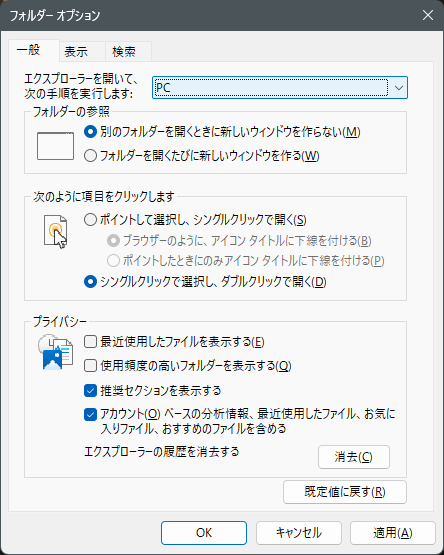The height and width of the screenshot is (555, 444).
Task: Uncheck the アカウント ベースの分析情報 checkbox
Action: pyautogui.click(x=90, y=414)
